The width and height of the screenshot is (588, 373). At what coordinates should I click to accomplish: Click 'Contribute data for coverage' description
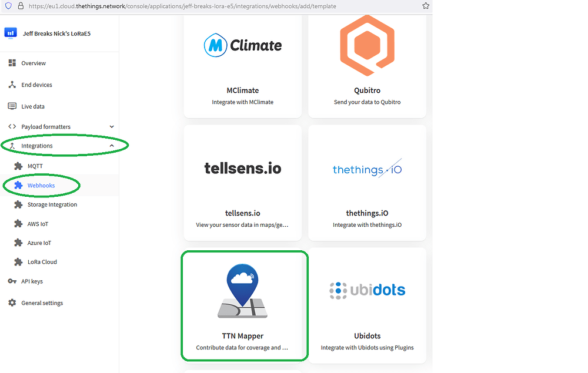(x=242, y=348)
